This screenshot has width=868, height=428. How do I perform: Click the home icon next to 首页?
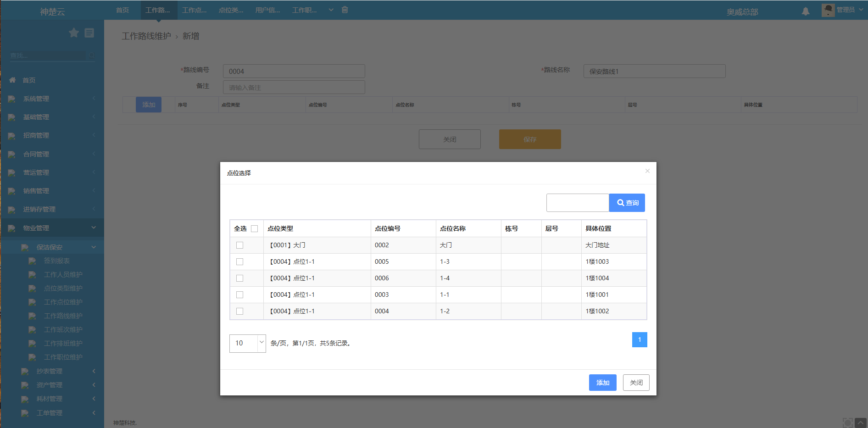12,80
